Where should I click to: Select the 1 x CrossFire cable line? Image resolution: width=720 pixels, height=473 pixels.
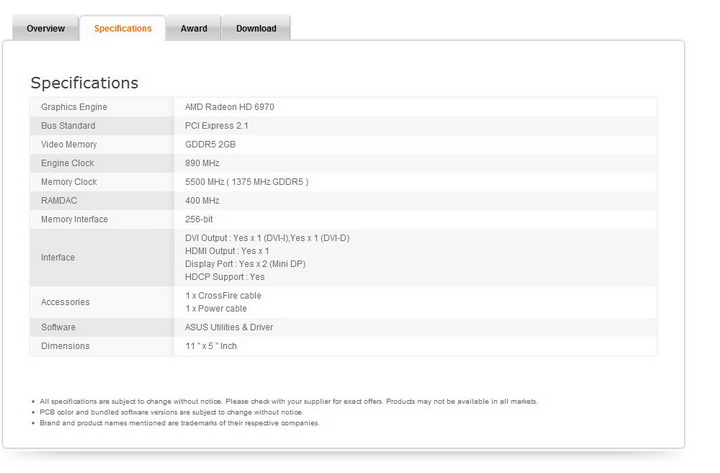click(223, 296)
